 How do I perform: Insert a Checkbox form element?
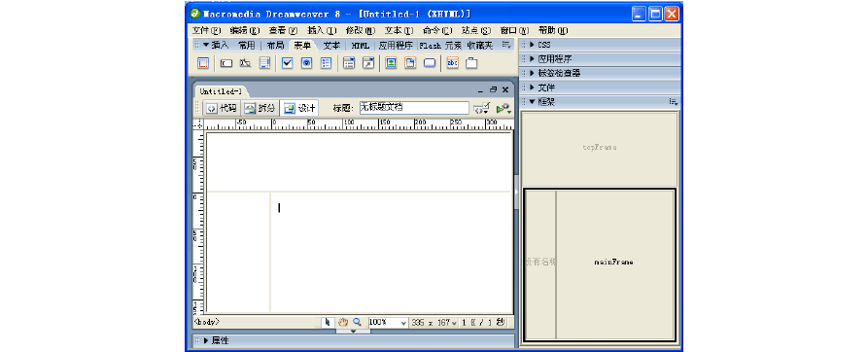click(x=287, y=63)
